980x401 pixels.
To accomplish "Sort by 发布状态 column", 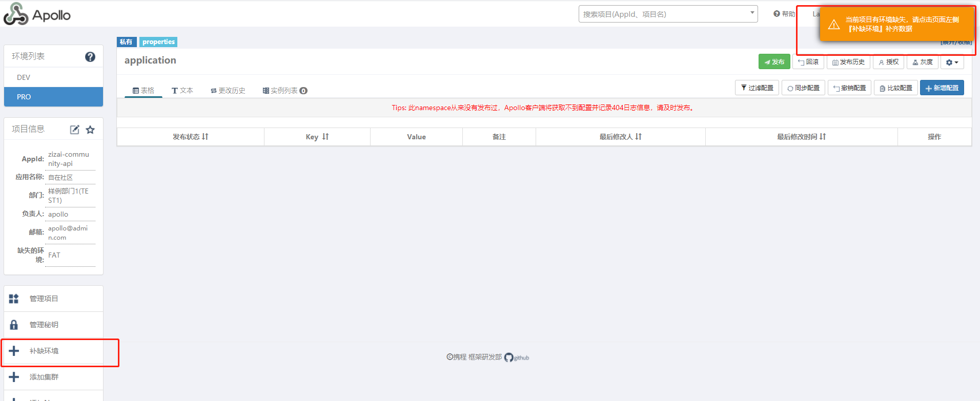I will tap(191, 137).
